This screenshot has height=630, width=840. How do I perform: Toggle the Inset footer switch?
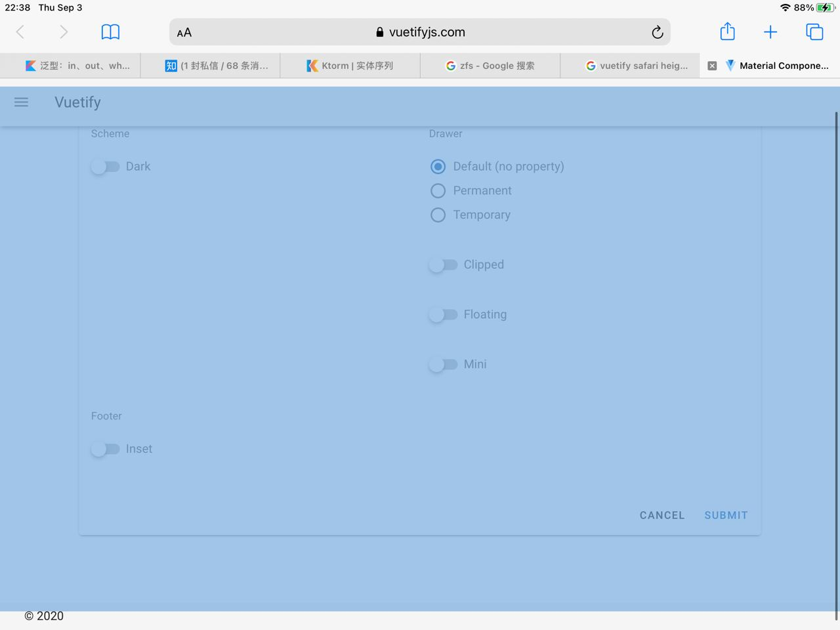pos(105,449)
